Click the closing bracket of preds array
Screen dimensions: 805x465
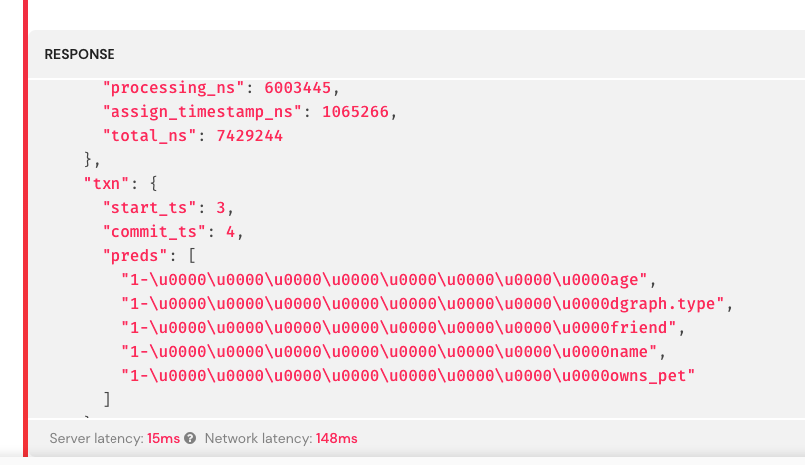[x=107, y=399]
